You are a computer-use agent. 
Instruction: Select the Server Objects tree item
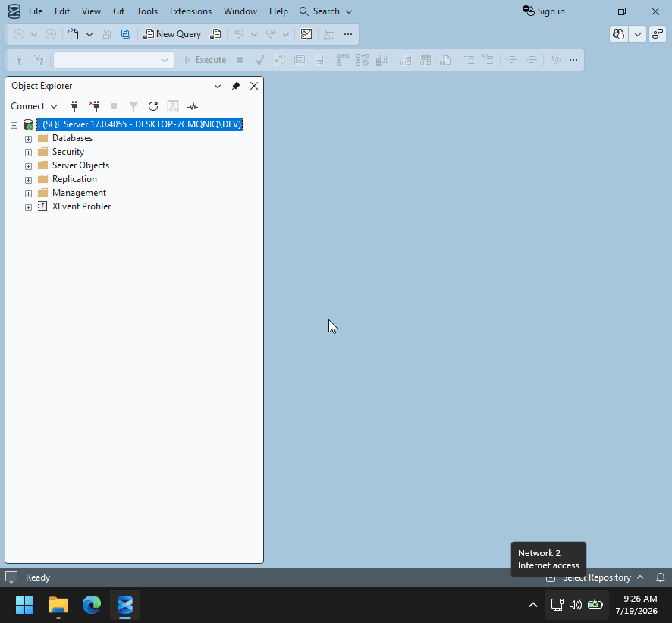pos(80,165)
